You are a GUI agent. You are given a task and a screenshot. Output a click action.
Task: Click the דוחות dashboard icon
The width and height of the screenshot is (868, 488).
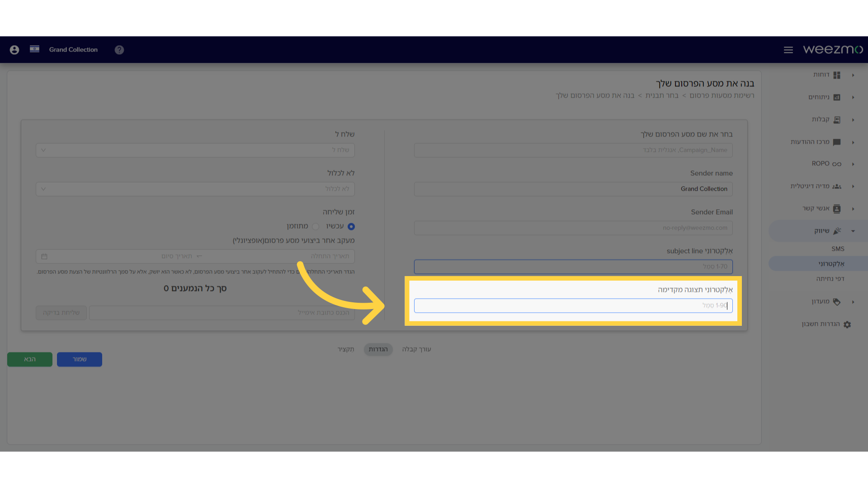coord(837,75)
